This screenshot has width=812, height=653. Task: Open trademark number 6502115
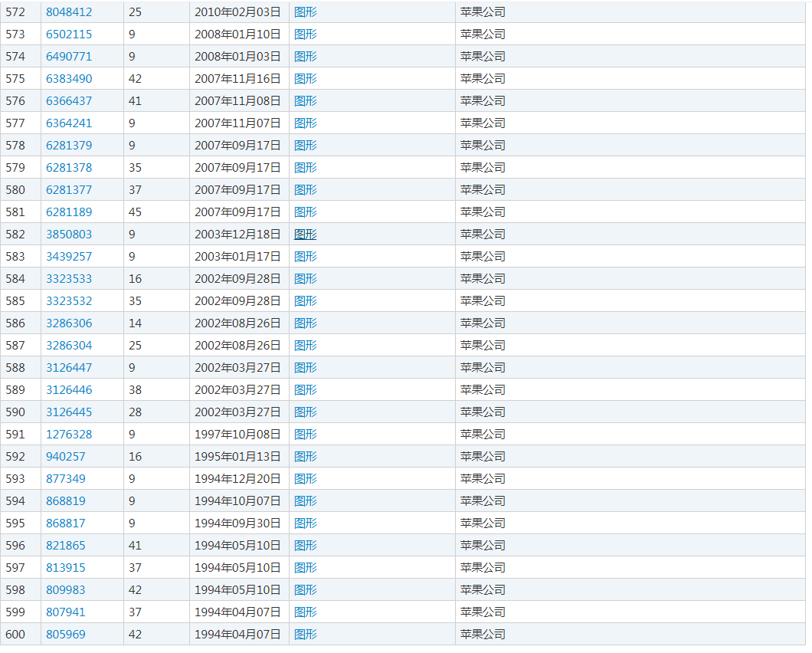(x=69, y=34)
